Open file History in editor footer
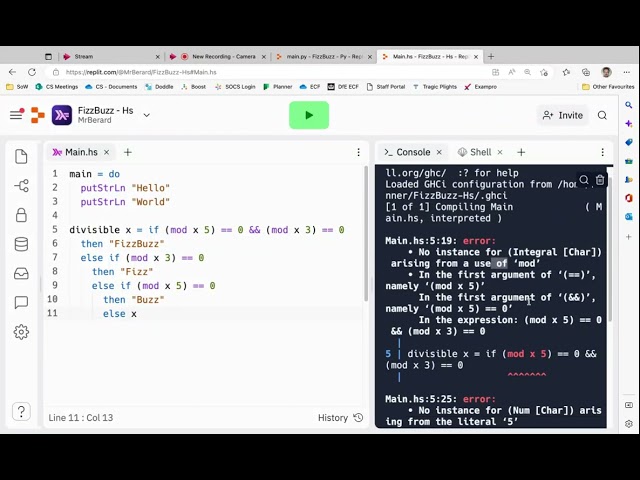 pos(340,418)
